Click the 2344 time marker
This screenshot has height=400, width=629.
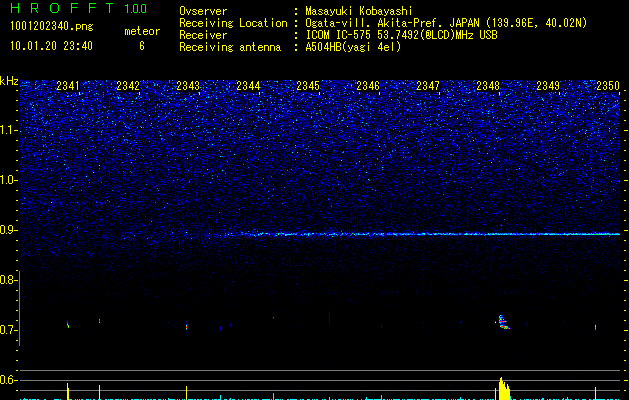pyautogui.click(x=248, y=86)
